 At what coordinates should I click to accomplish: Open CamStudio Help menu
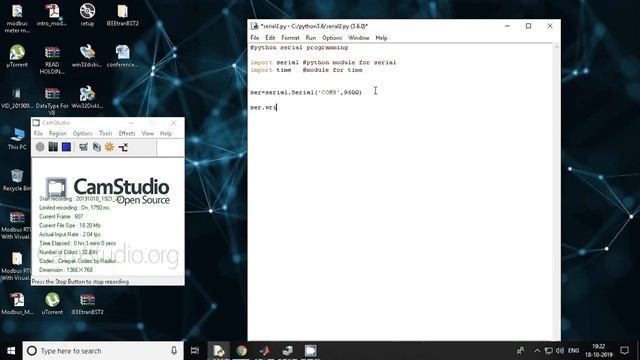coord(166,133)
